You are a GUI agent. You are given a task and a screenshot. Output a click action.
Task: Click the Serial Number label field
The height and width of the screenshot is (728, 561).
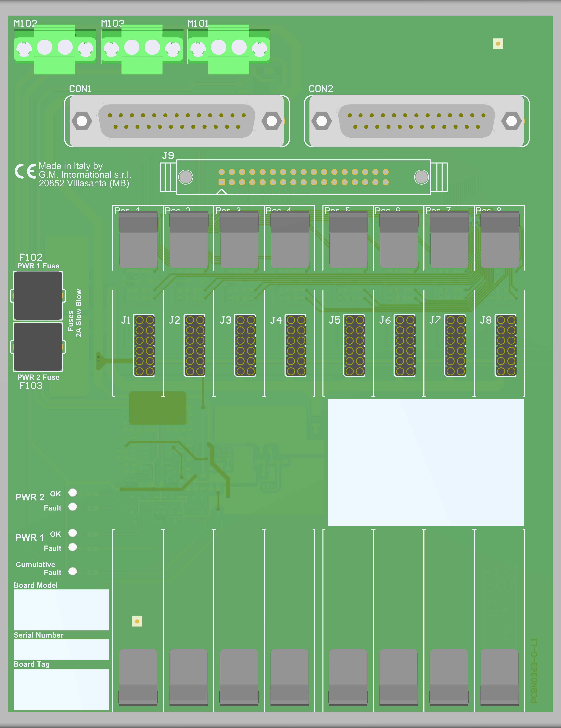click(x=61, y=649)
